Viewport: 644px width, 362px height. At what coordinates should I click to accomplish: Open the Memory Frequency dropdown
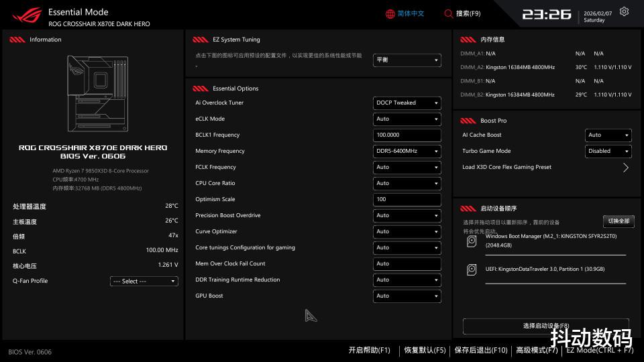[407, 151]
